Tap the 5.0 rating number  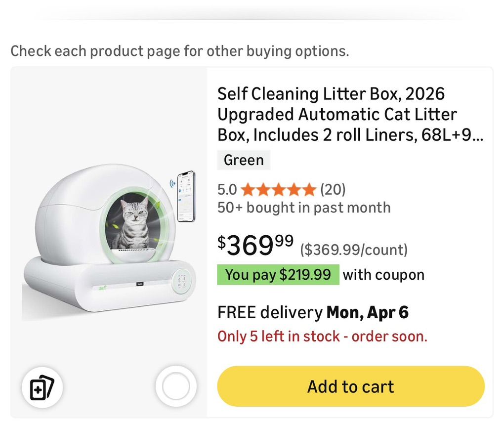(227, 189)
